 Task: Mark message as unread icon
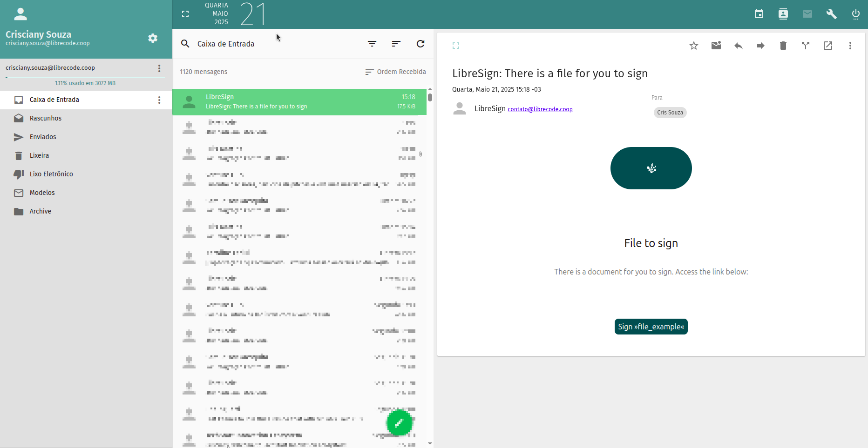pyautogui.click(x=716, y=46)
